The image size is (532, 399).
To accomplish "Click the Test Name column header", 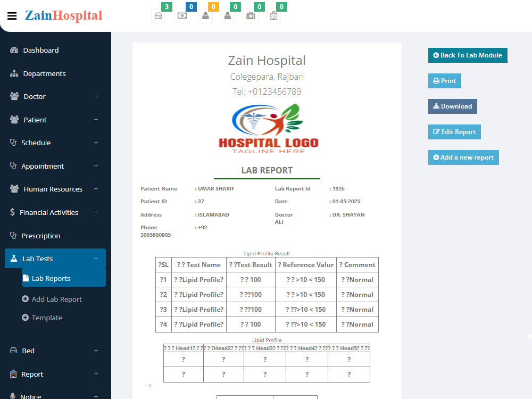I will click(x=199, y=264).
